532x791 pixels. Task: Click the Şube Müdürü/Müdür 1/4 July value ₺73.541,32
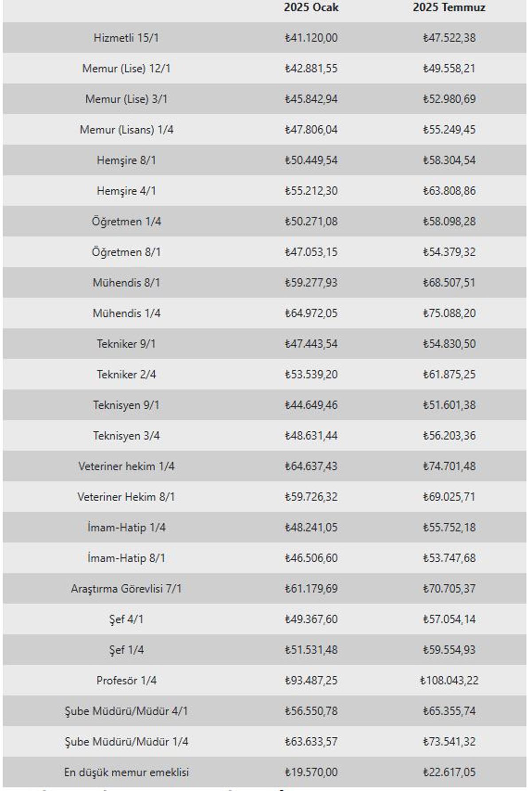tap(449, 742)
